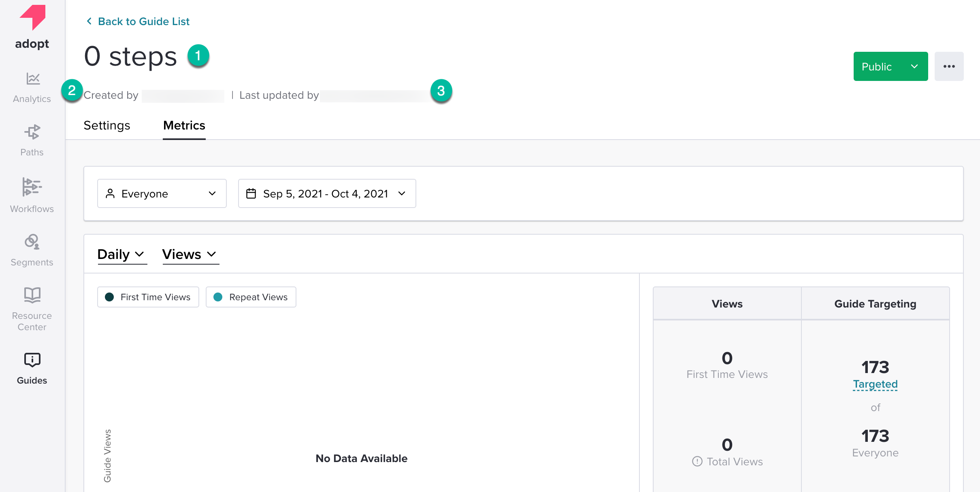Screen dimensions: 980x492
Task: Click the adopt logo icon
Action: 32,17
